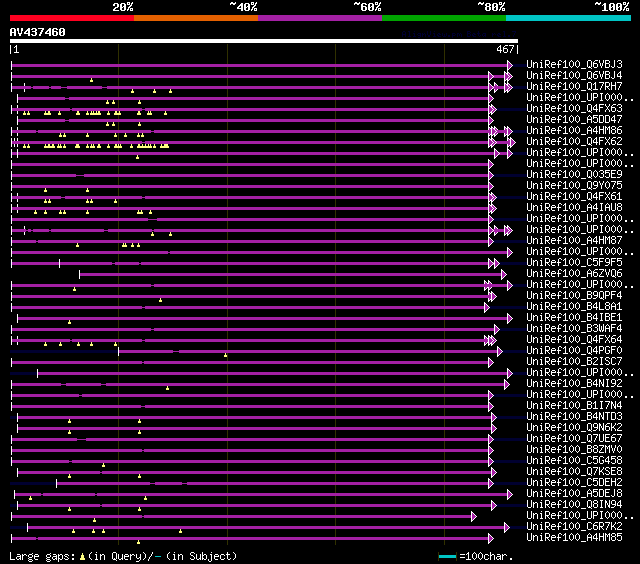
Task: Click the ~100% legend label
Action: pos(612,7)
